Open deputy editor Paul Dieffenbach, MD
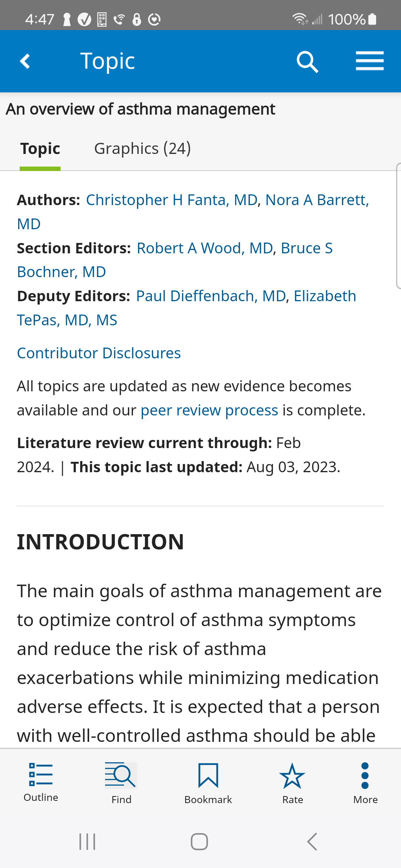The width and height of the screenshot is (401, 868). [211, 296]
